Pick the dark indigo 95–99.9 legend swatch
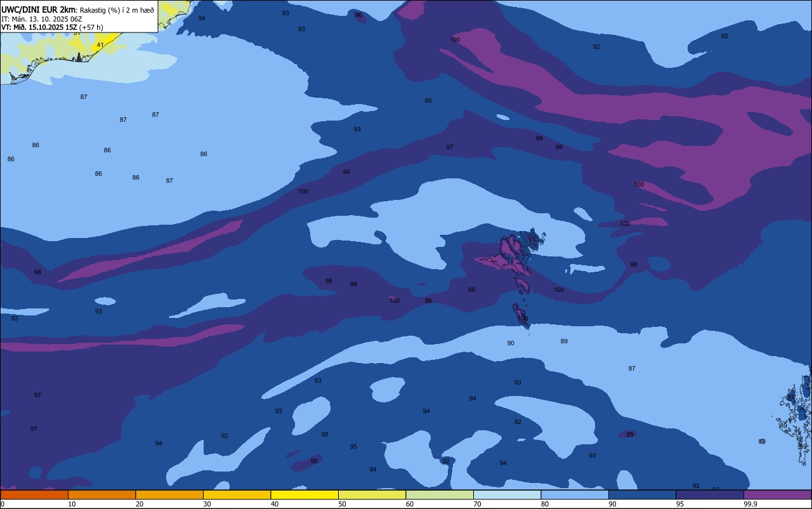 tap(710, 494)
